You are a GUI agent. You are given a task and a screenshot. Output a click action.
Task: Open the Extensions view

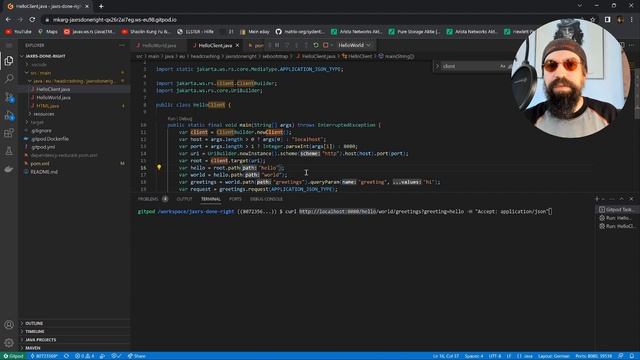[9, 133]
